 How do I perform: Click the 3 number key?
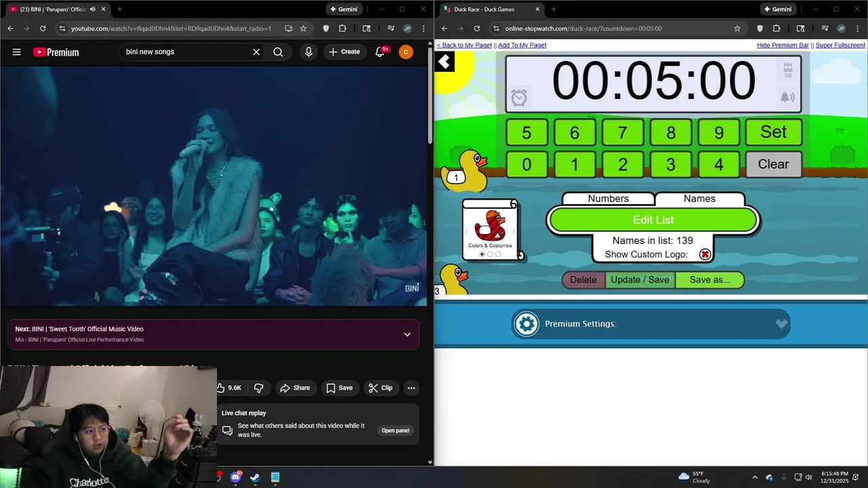pyautogui.click(x=671, y=164)
